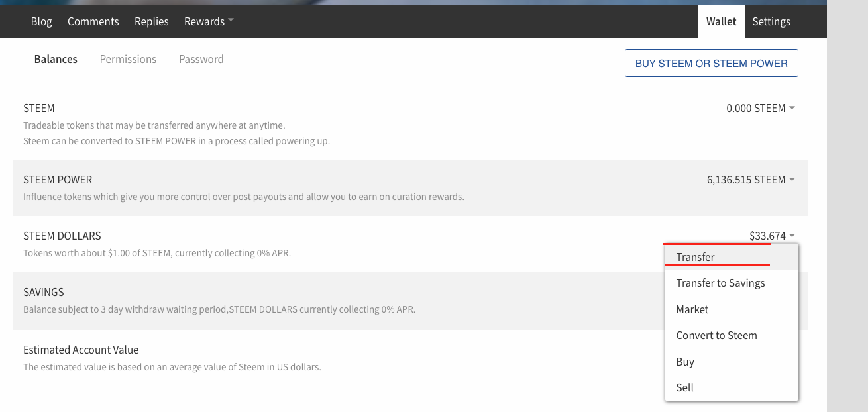Click the small arrow beside Rewards
The height and width of the screenshot is (412, 868).
click(231, 21)
